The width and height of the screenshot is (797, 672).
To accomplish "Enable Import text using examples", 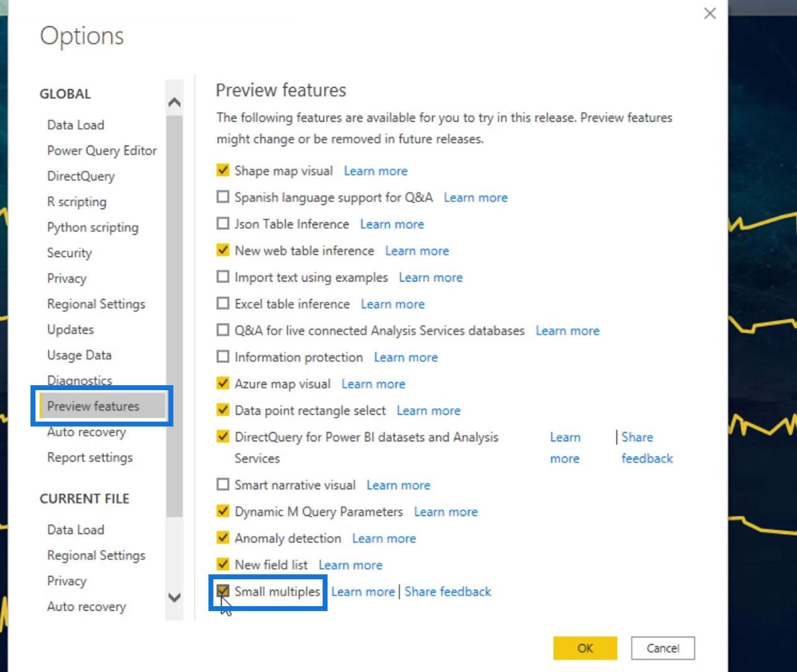I will (222, 277).
